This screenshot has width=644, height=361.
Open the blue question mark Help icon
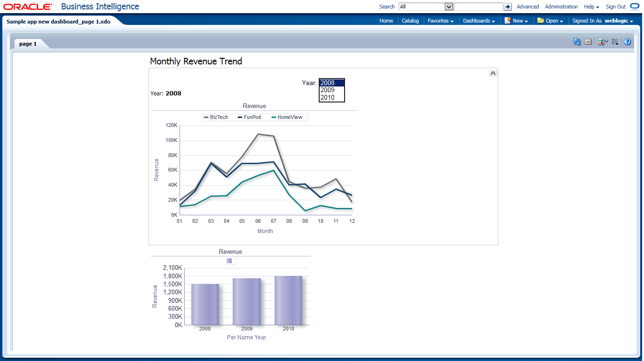pos(627,42)
